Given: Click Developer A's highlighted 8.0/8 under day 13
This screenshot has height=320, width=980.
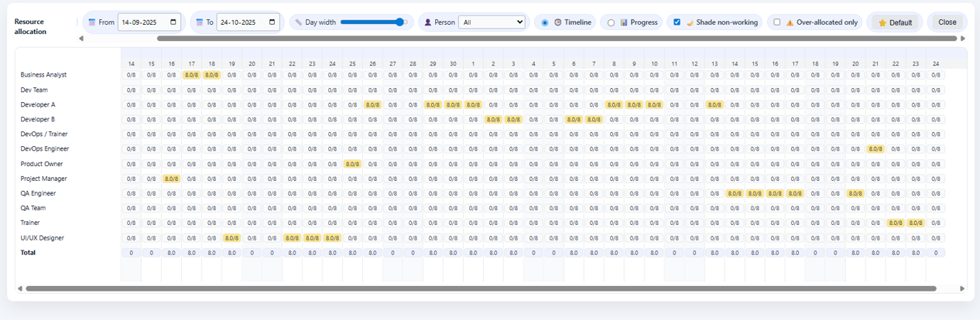Looking at the screenshot, I should [x=714, y=104].
